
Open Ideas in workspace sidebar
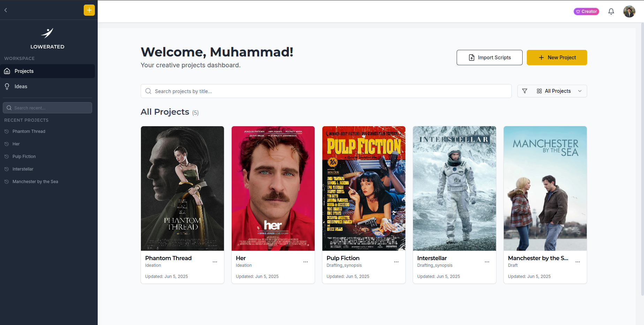click(x=47, y=86)
